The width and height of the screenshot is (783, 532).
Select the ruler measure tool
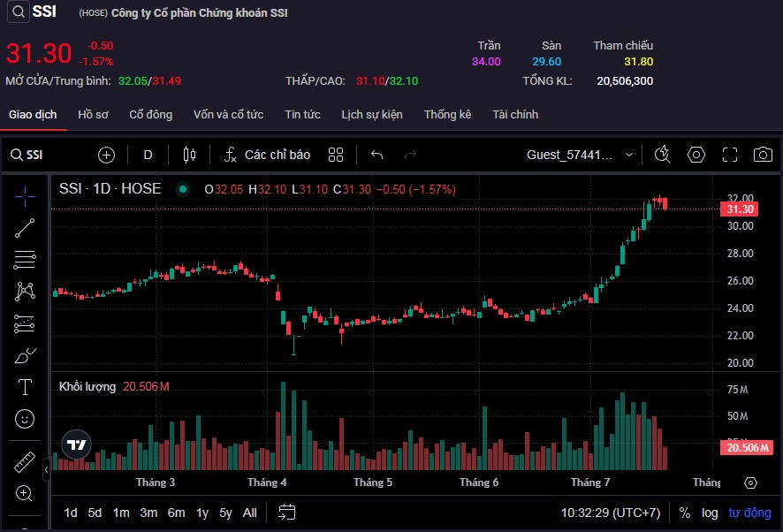pyautogui.click(x=25, y=462)
